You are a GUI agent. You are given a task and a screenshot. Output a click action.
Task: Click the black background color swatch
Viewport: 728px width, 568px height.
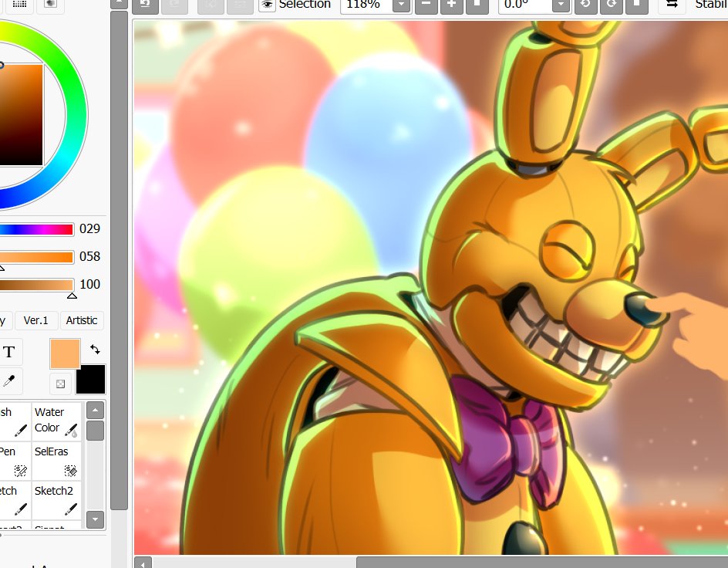pyautogui.click(x=90, y=380)
